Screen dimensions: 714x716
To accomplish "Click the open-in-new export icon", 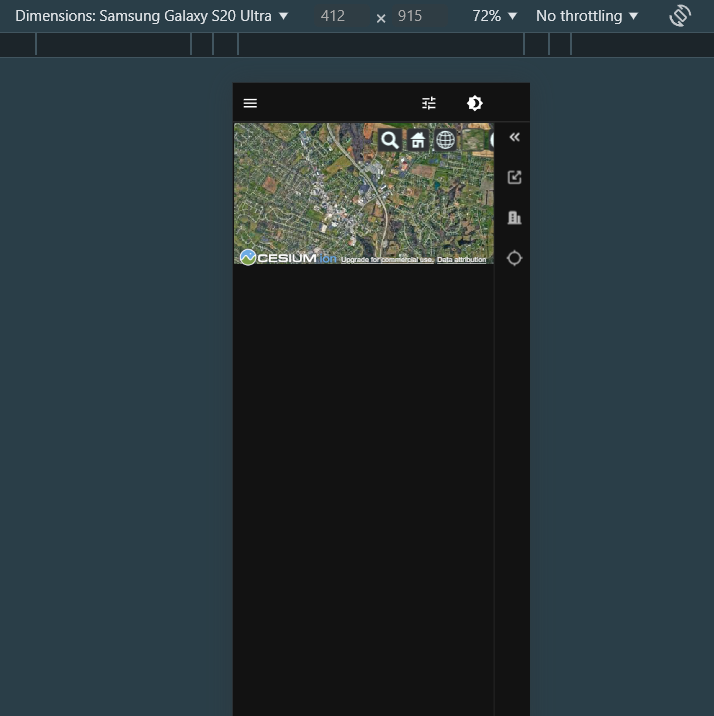I will pyautogui.click(x=514, y=177).
